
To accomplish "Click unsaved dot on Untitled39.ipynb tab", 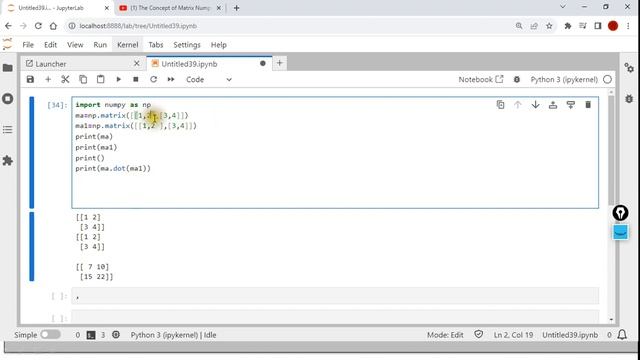I will point(263,64).
